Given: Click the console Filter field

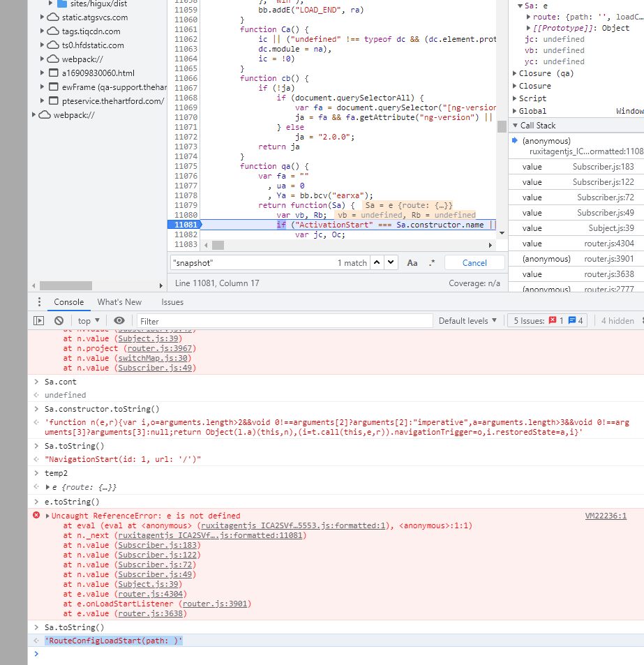Looking at the screenshot, I should [x=285, y=321].
